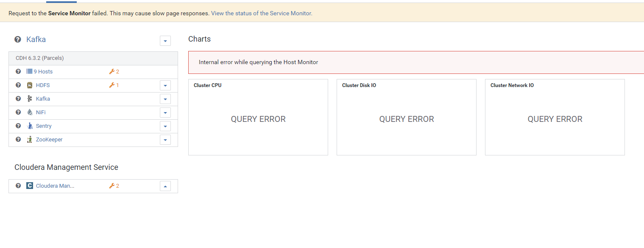Click the wrench icon showing 2 host issues
Image resolution: width=644 pixels, height=248 pixels.
pyautogui.click(x=112, y=71)
